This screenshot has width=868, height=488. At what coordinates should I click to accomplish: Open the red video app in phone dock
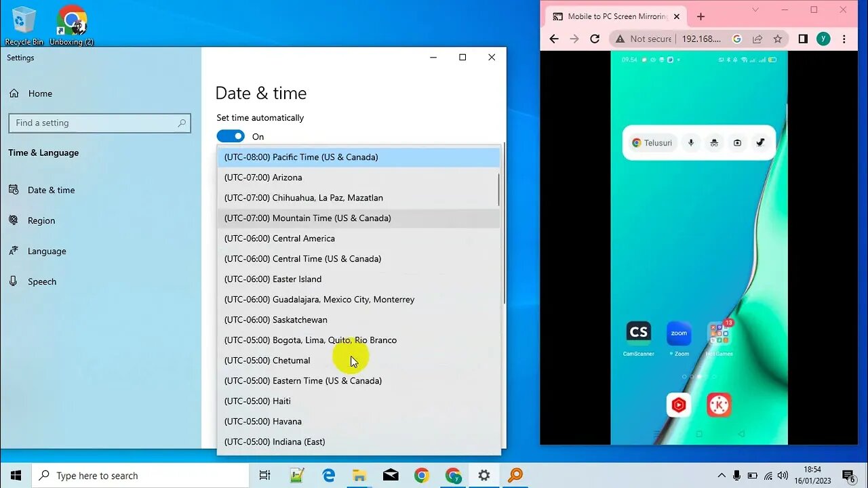[x=679, y=405]
